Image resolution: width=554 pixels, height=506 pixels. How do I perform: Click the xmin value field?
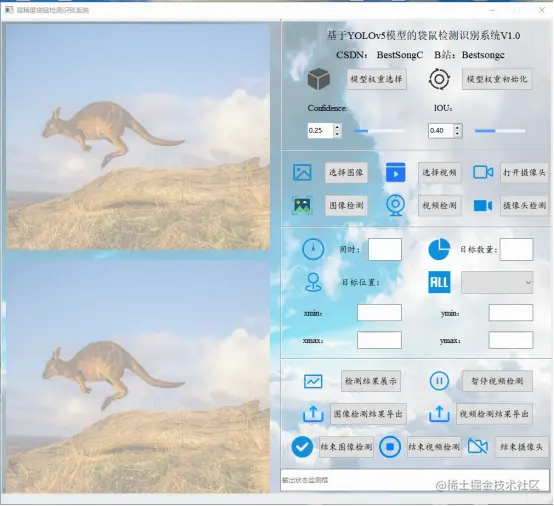tap(379, 312)
